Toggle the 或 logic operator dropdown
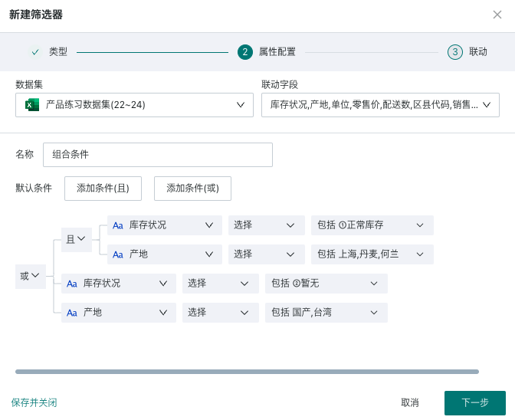This screenshot has height=420, width=515. coord(31,276)
